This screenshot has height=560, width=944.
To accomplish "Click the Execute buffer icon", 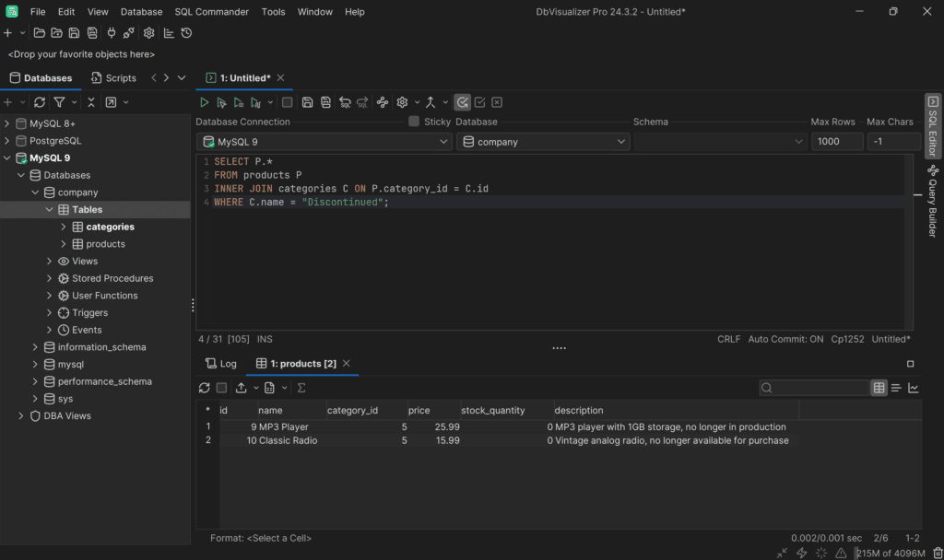I will pyautogui.click(x=239, y=102).
